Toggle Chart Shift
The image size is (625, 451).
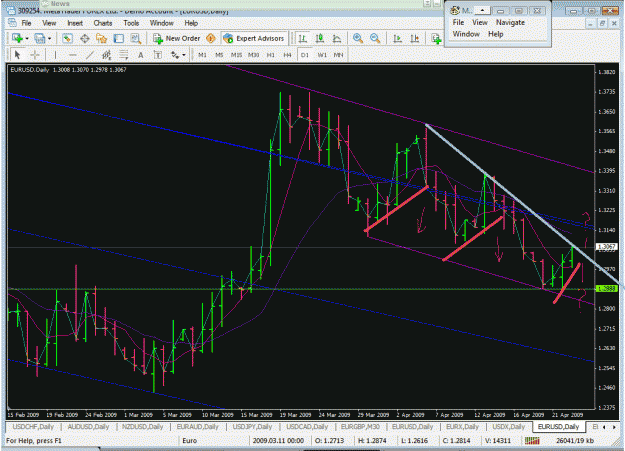[415, 38]
